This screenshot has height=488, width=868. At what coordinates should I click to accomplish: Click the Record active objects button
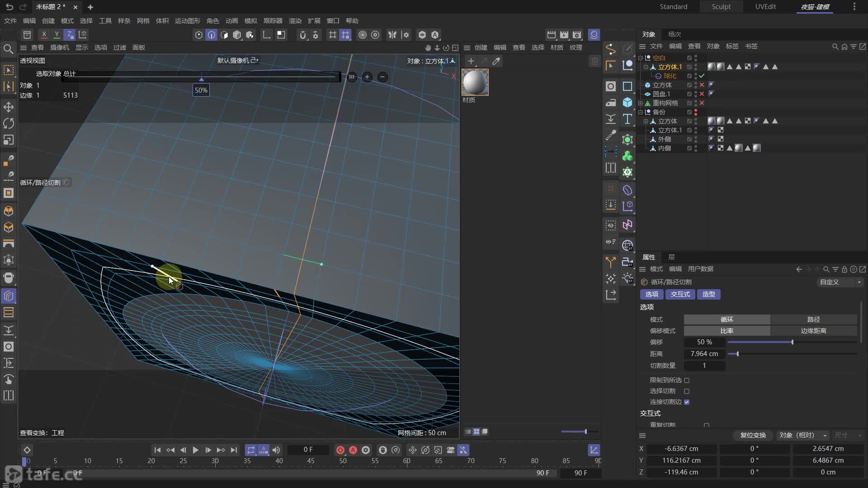coord(340,450)
